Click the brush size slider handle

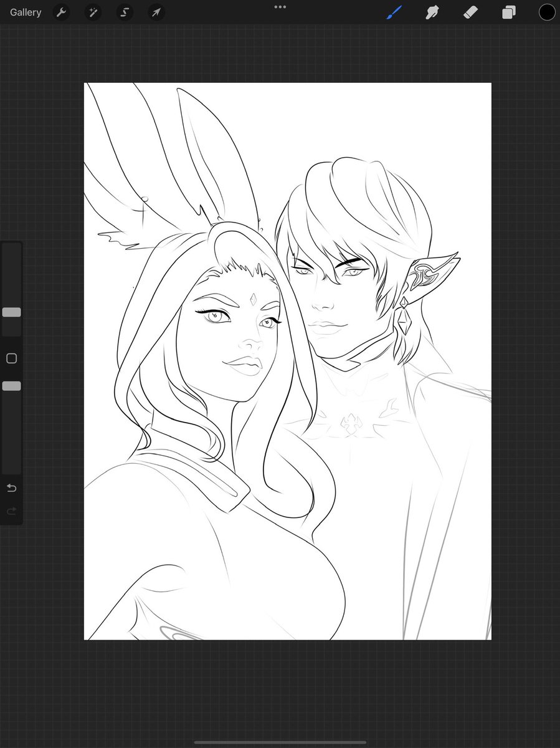click(11, 312)
